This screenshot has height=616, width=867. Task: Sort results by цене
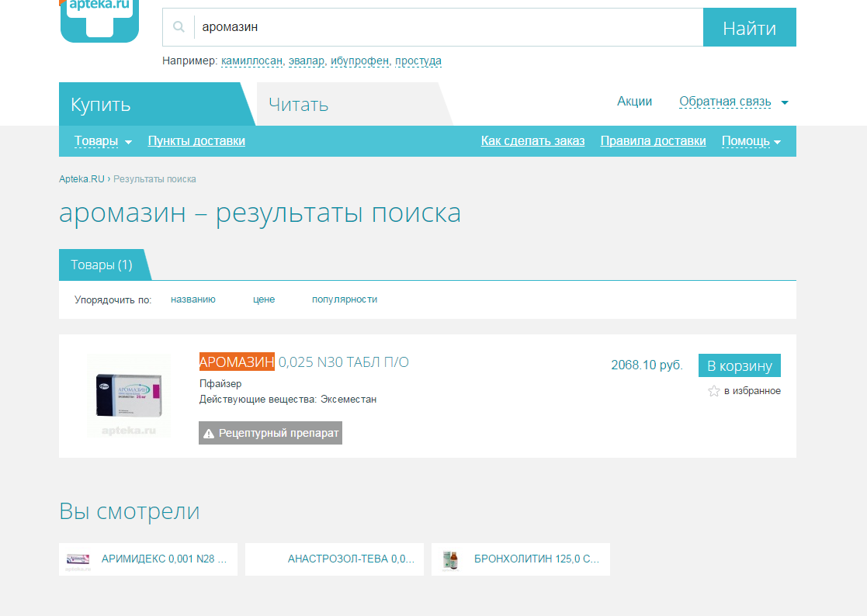pos(264,299)
